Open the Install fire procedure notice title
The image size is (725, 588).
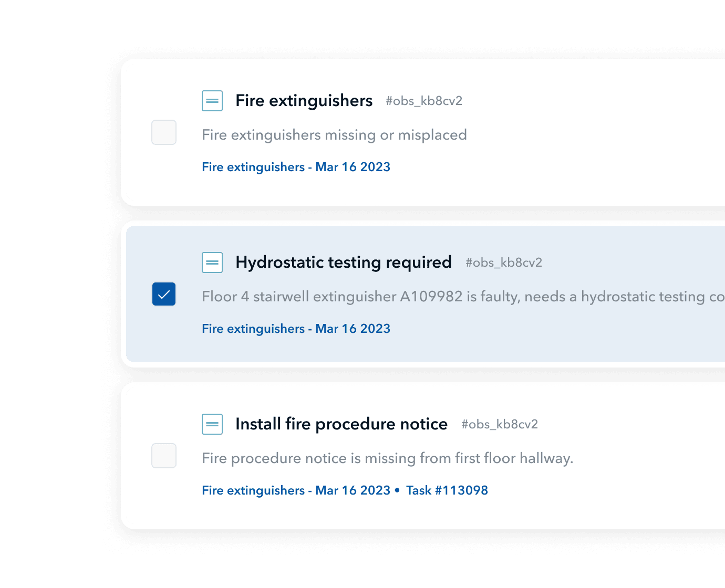coord(341,424)
